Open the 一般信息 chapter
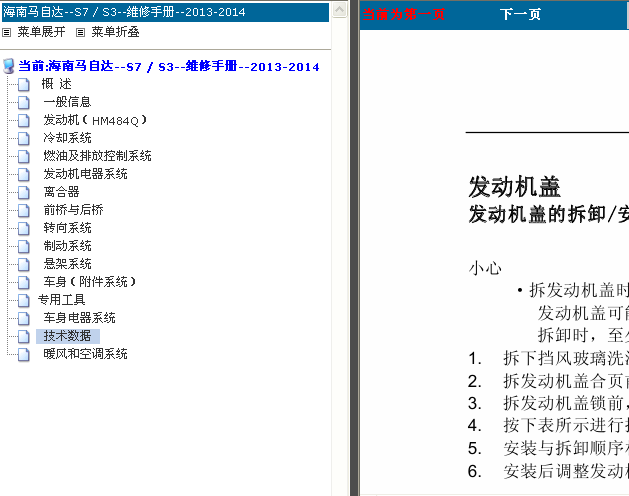This screenshot has width=629, height=496. [67, 102]
